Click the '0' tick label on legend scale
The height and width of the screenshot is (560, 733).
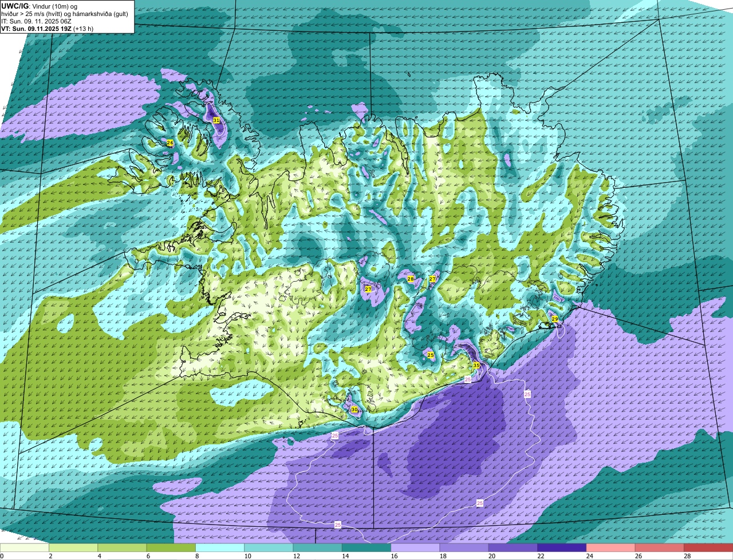[2, 556]
